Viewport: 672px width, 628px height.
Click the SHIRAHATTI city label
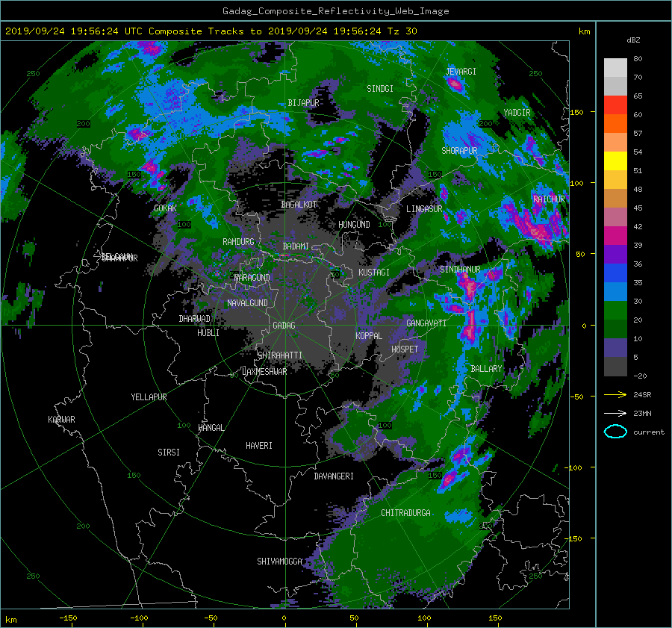tap(280, 355)
